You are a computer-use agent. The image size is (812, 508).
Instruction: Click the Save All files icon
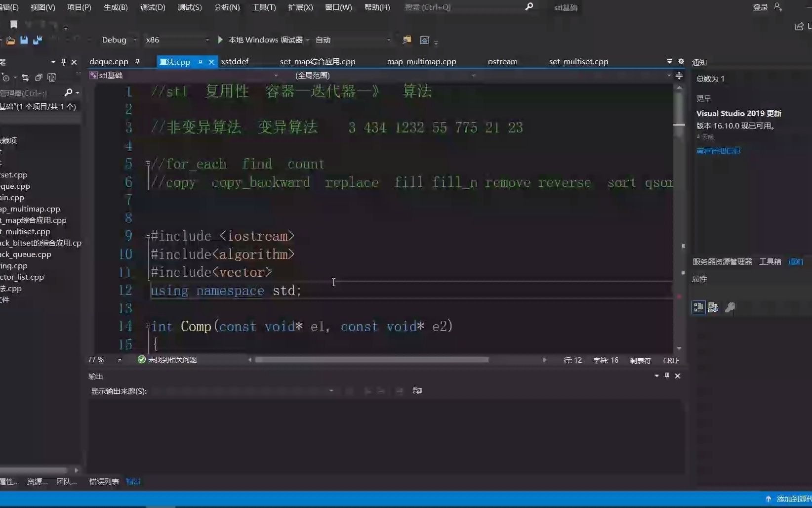coord(37,41)
